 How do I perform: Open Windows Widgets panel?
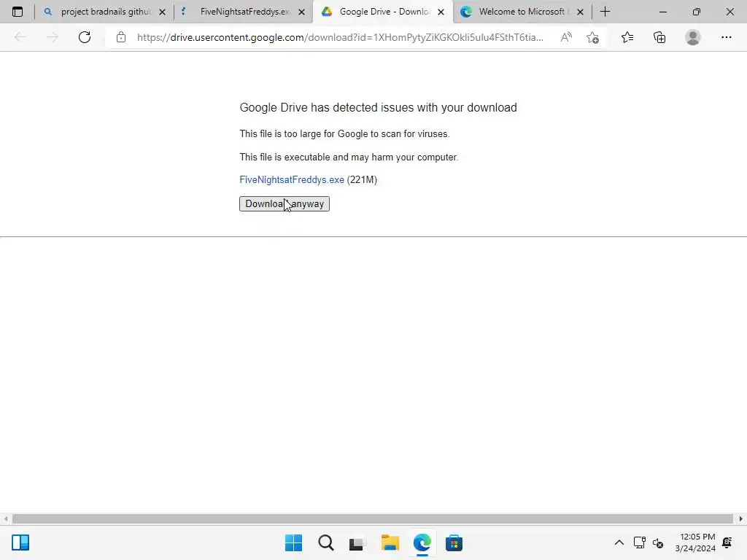pyautogui.click(x=20, y=542)
